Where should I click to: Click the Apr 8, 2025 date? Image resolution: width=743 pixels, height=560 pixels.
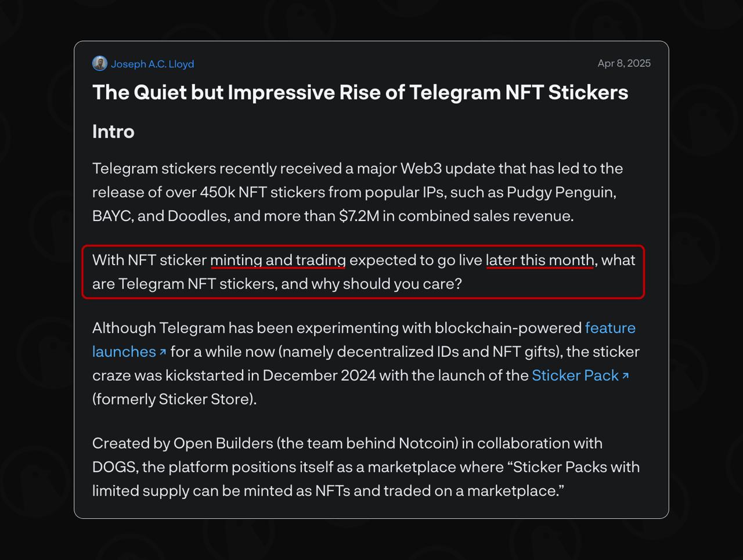point(624,63)
